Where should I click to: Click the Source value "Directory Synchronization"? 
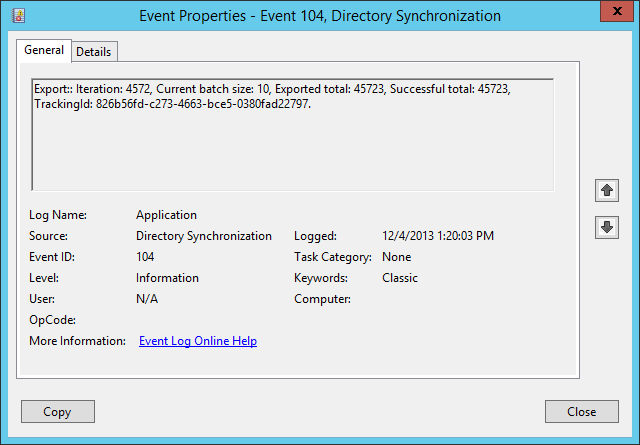point(204,236)
